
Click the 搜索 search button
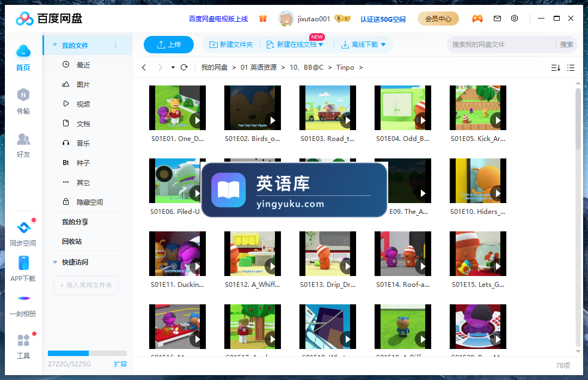point(566,45)
